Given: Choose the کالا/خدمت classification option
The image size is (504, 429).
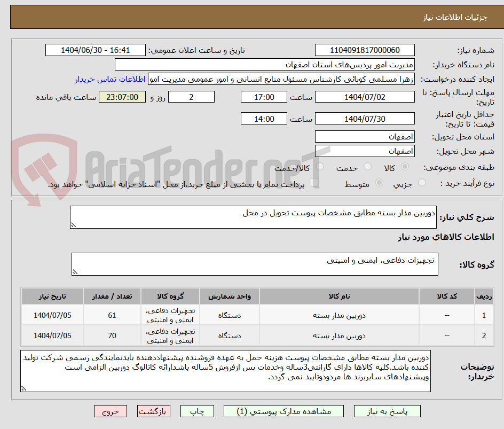Looking at the screenshot, I should tap(320, 167).
